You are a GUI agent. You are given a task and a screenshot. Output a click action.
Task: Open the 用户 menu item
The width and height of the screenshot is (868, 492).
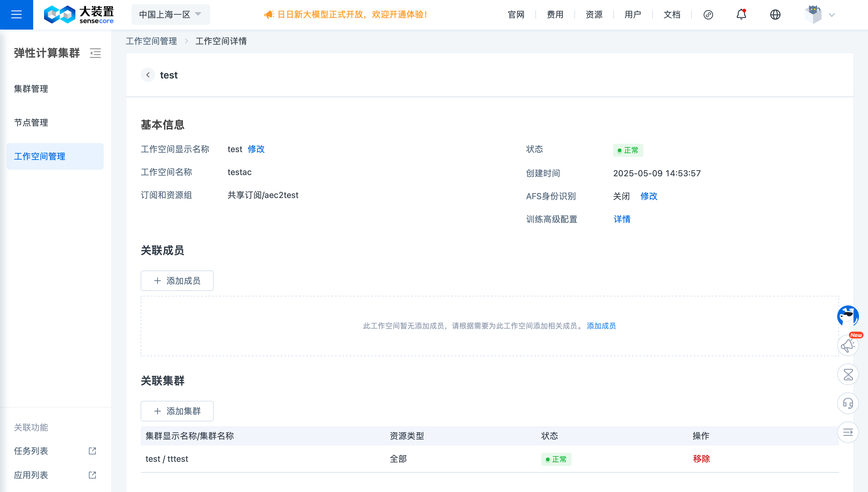pos(633,14)
